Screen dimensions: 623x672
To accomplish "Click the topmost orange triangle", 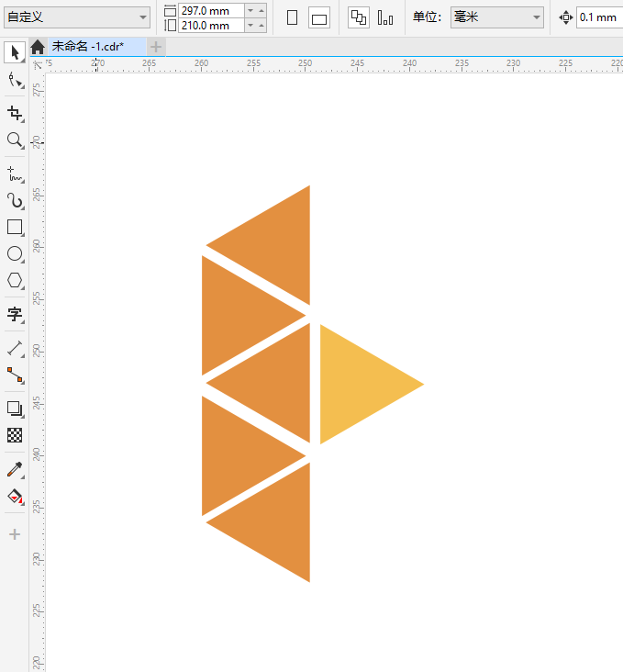I will [x=275, y=245].
